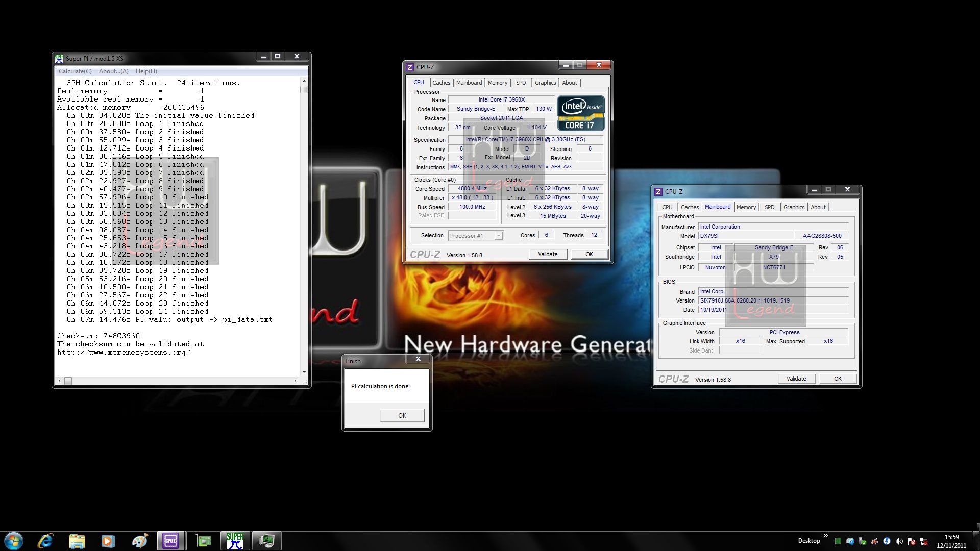This screenshot has width=980, height=551.
Task: Switch to the Super PI taskbar button
Action: tap(235, 541)
